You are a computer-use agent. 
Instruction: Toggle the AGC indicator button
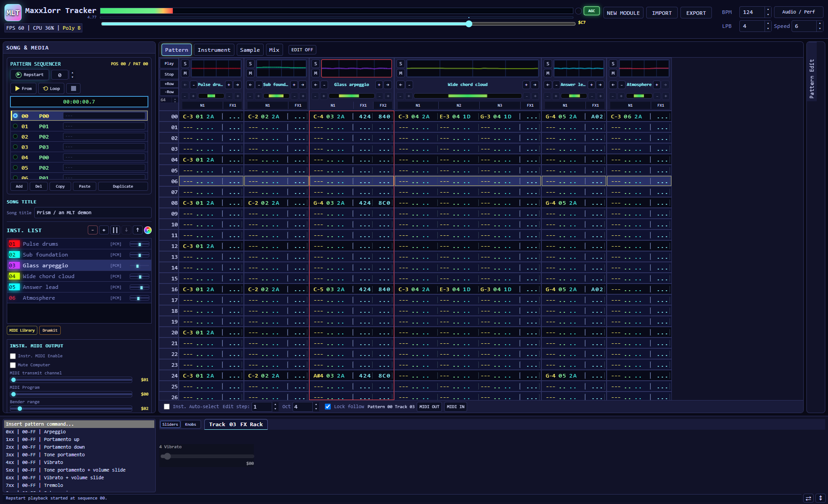(592, 11)
